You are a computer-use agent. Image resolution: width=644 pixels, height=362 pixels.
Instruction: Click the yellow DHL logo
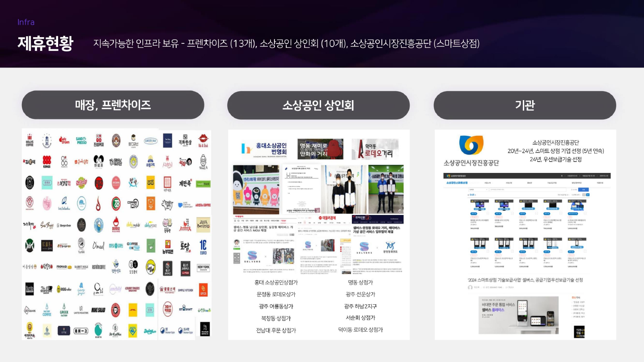point(133,309)
